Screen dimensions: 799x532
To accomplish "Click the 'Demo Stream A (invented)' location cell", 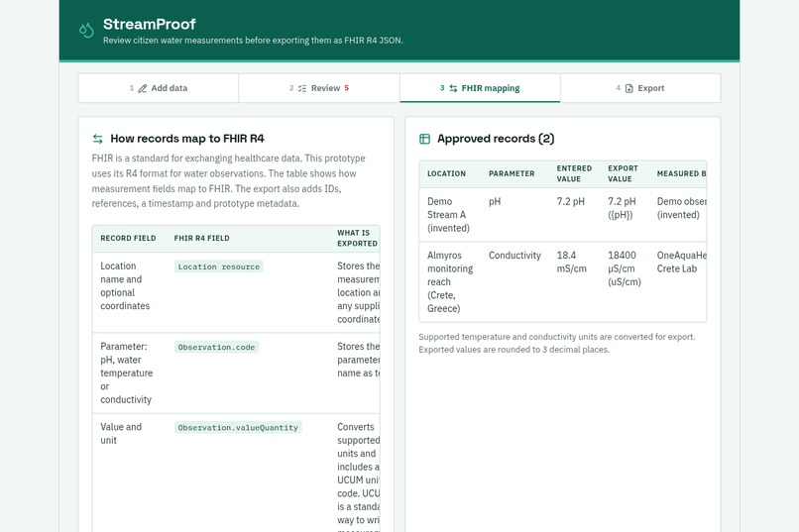I will pyautogui.click(x=448, y=215).
